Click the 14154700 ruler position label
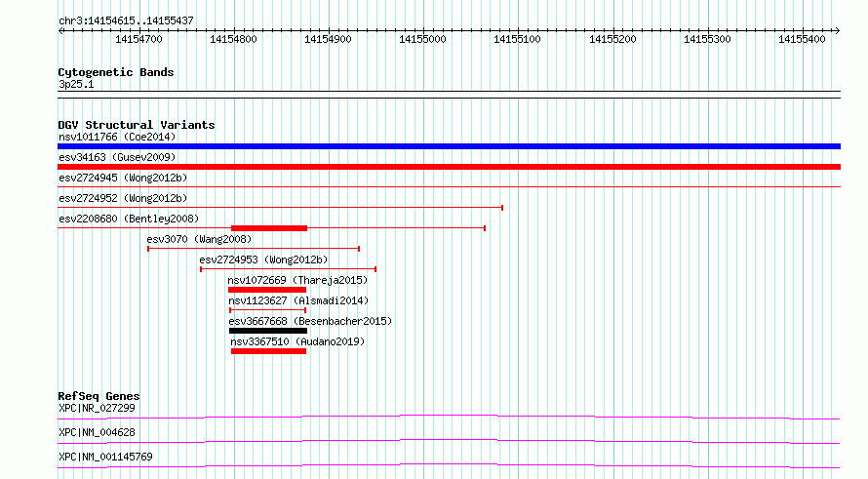This screenshot has width=868, height=479. (138, 39)
